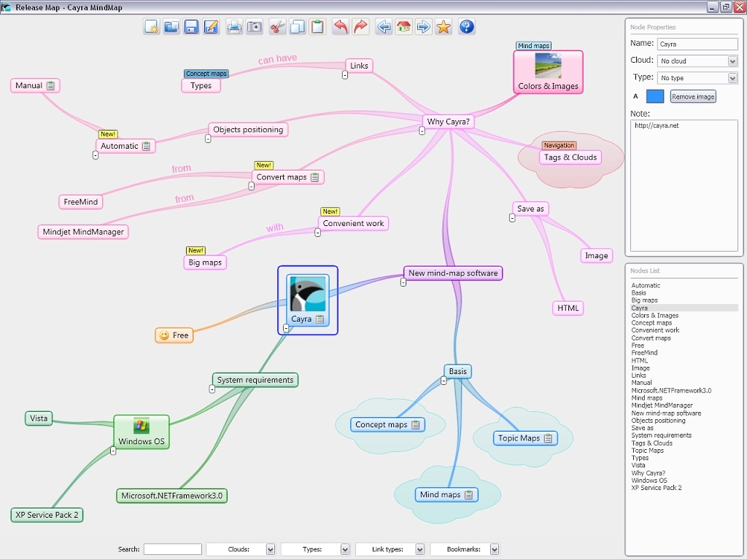
Task: Select Windows OS in the Nodes List
Action: click(649, 481)
